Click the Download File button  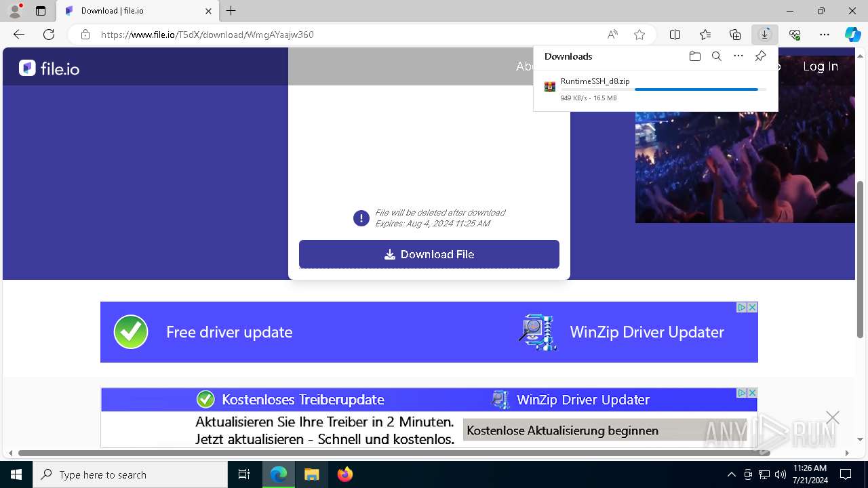click(429, 254)
